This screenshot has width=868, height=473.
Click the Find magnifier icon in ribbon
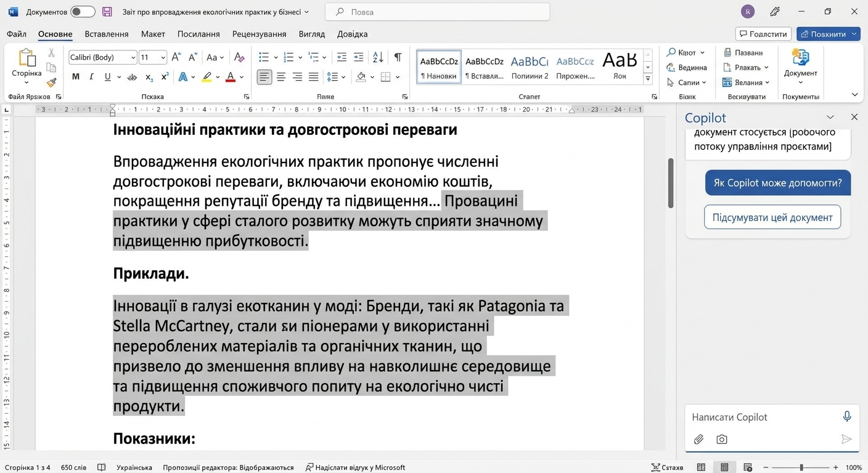671,52
